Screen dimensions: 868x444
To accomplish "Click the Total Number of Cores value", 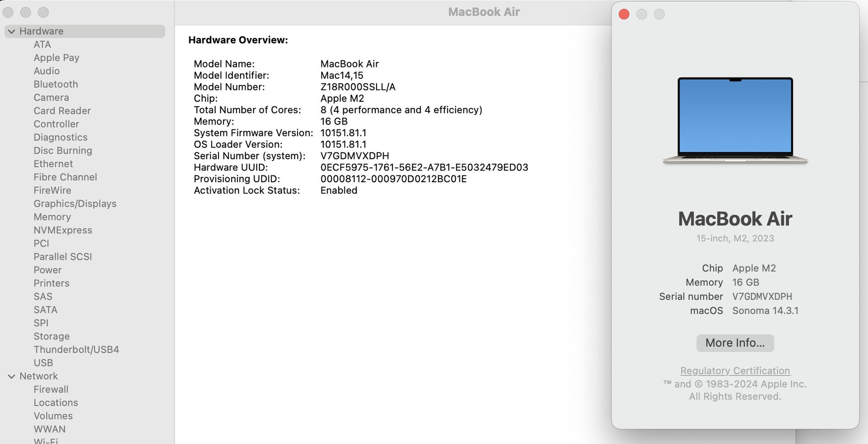I will [x=401, y=110].
